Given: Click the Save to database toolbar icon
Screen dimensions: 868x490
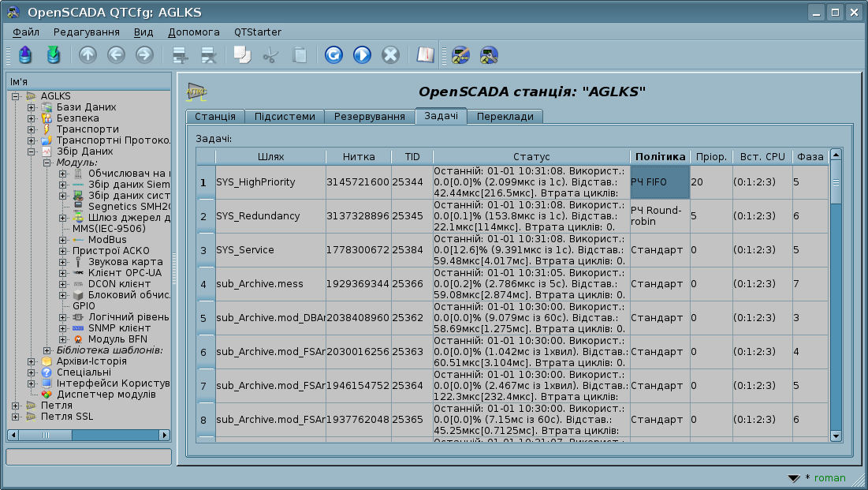Looking at the screenshot, I should point(53,55).
